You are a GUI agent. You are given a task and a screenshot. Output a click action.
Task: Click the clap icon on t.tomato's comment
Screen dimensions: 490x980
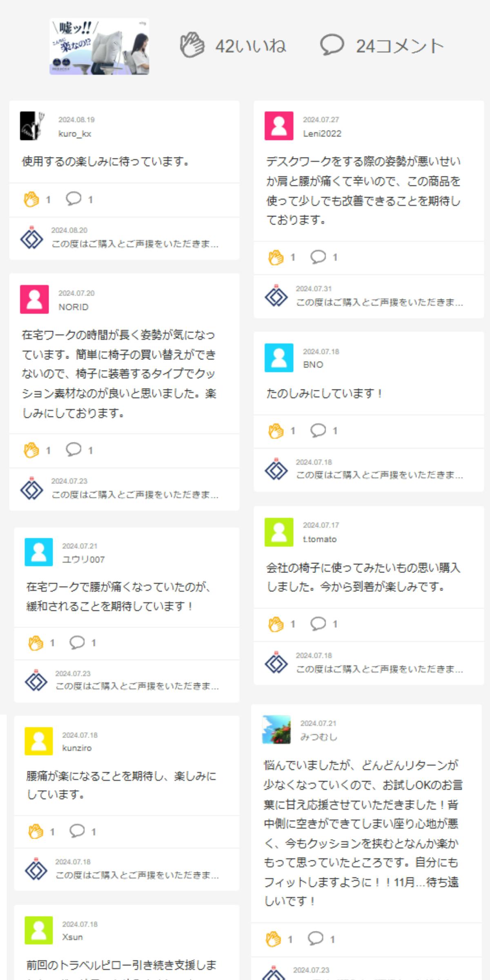click(x=276, y=624)
